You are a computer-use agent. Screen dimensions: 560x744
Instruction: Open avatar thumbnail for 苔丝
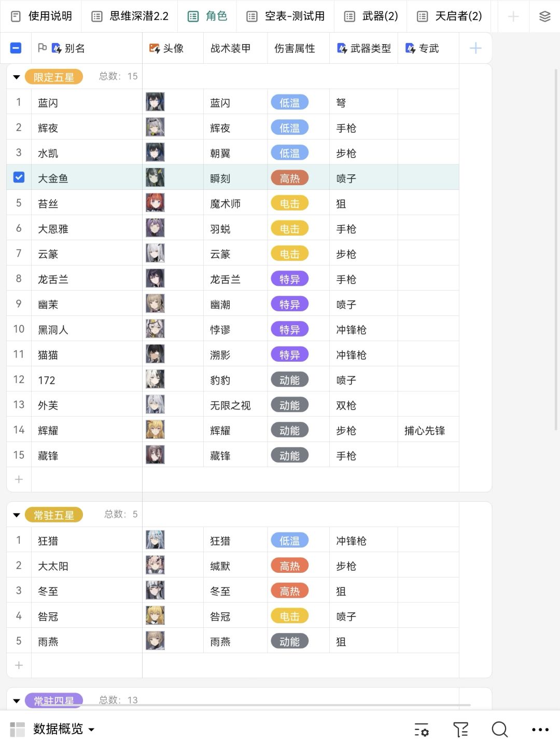155,203
